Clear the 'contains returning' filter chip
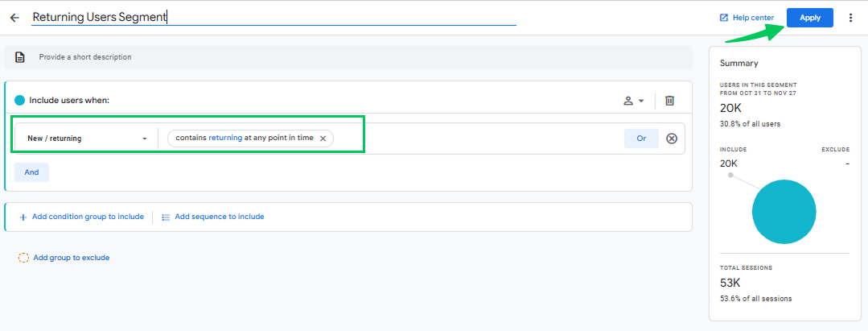Viewport: 868px width, 331px height. (x=323, y=139)
